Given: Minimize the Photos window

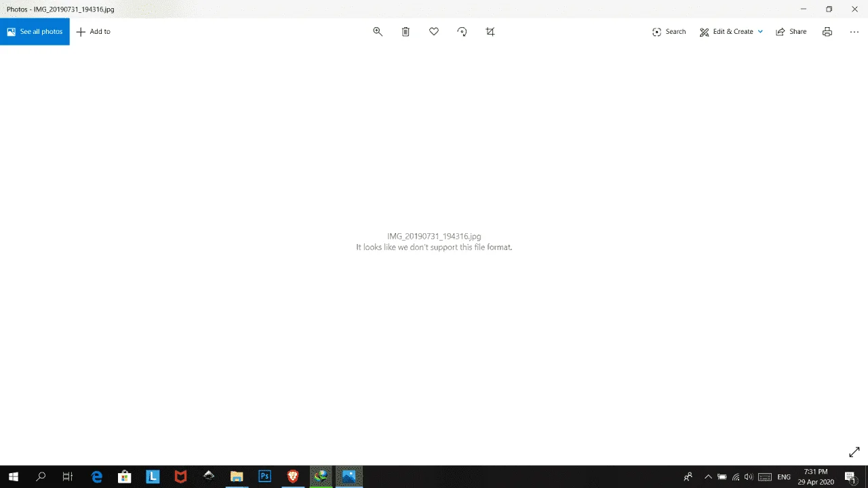Looking at the screenshot, I should tap(804, 9).
